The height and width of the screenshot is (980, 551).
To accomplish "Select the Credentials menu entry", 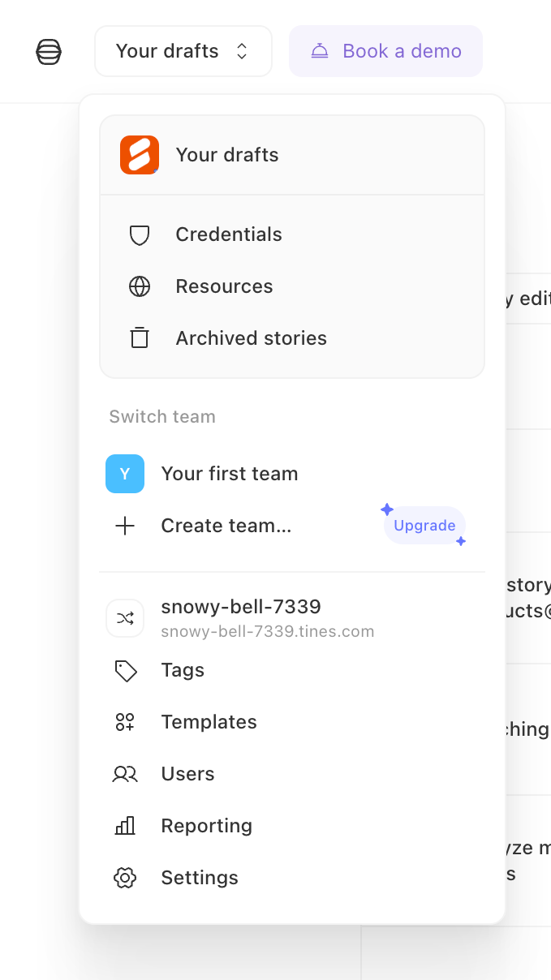I will click(x=228, y=234).
